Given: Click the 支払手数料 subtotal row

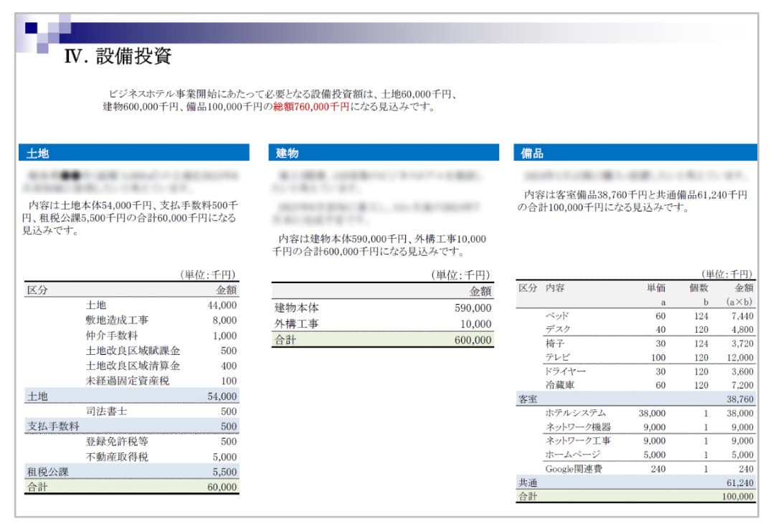Looking at the screenshot, I should point(131,427).
